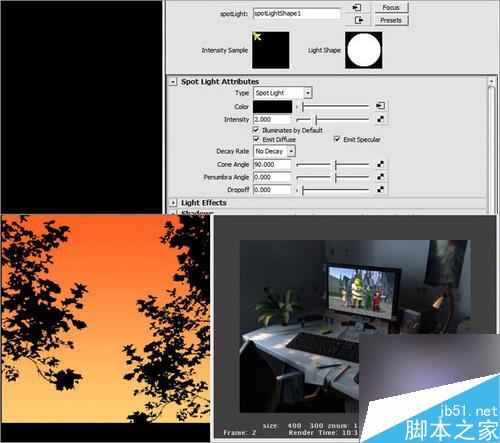The height and width of the screenshot is (443, 500).
Task: Toggle the Emit Specular checkbox
Action: 337,139
